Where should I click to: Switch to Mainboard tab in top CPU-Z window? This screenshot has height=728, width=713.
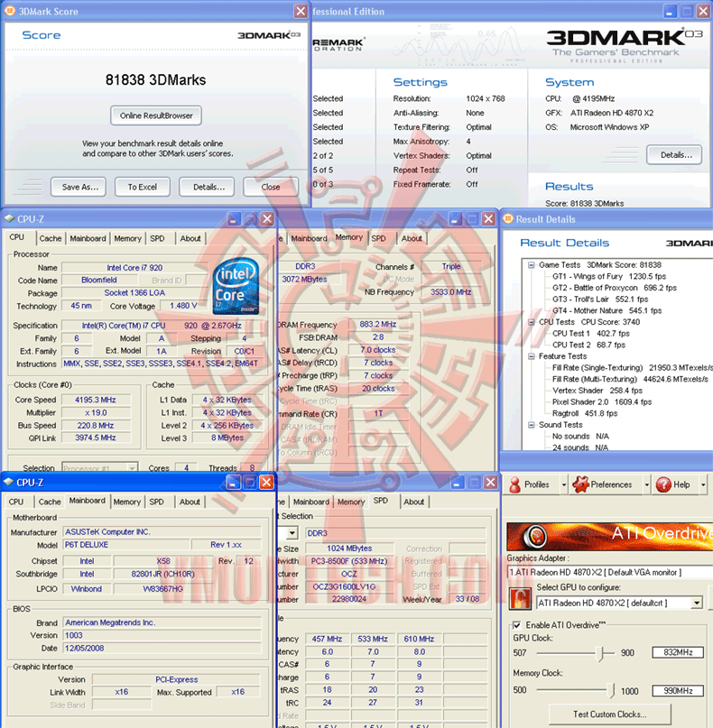[x=88, y=238]
